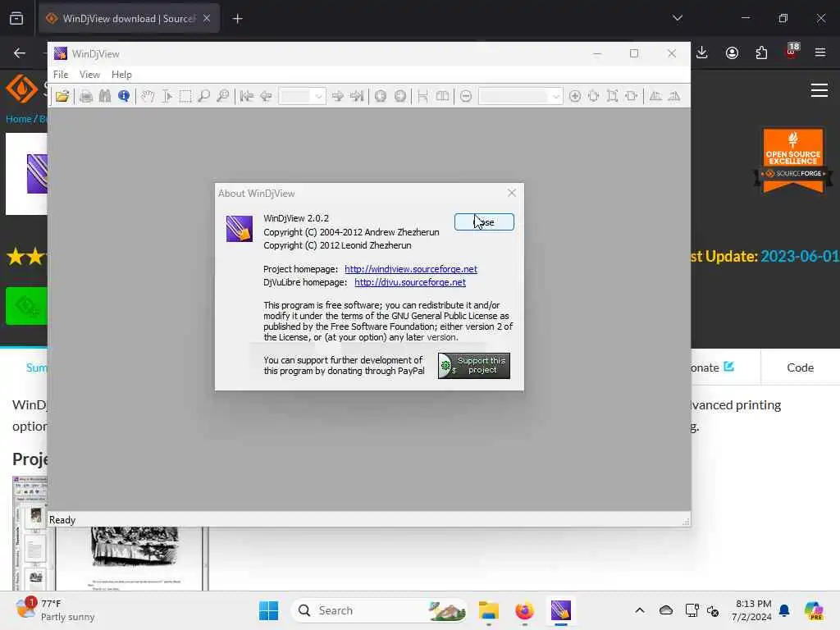Open the SourceForge site hamburger menu

point(819,90)
